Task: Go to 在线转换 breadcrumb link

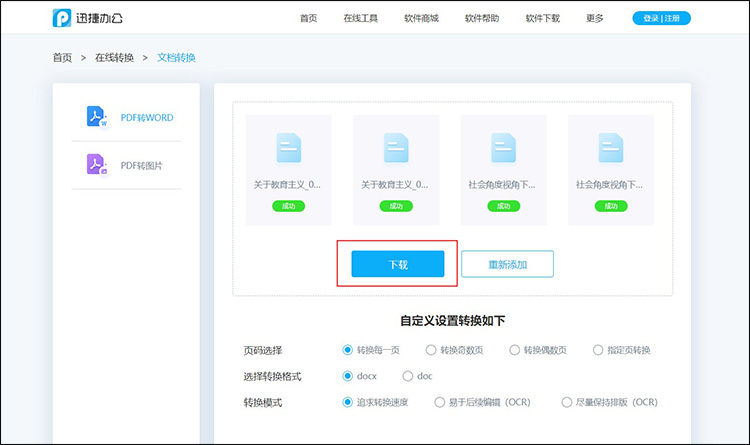Action: 114,58
